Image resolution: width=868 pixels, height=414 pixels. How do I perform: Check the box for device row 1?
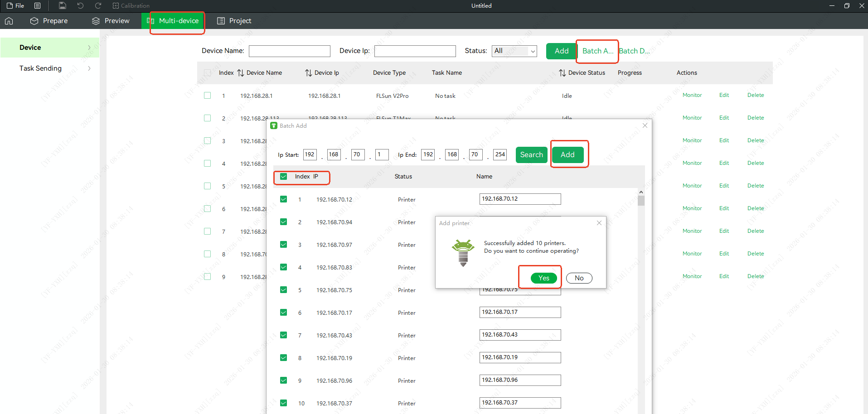(x=208, y=96)
